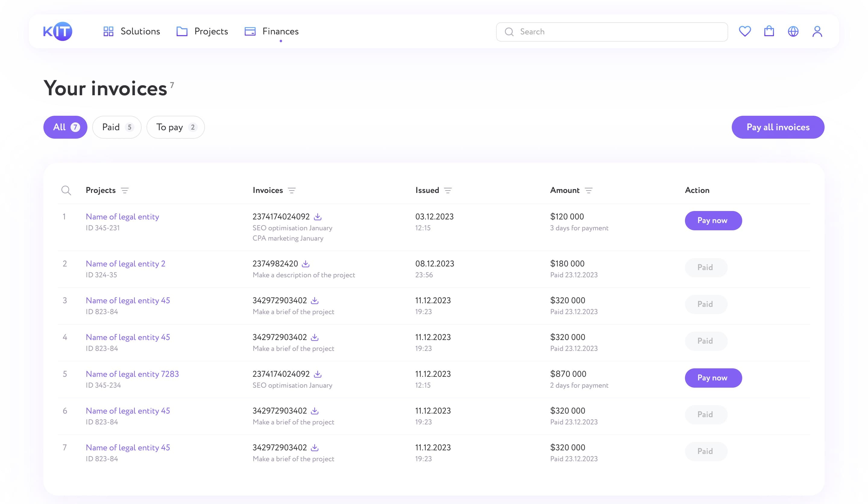This screenshot has width=868, height=504.
Task: Open Name of legal entity 45 in row 4
Action: coord(128,338)
